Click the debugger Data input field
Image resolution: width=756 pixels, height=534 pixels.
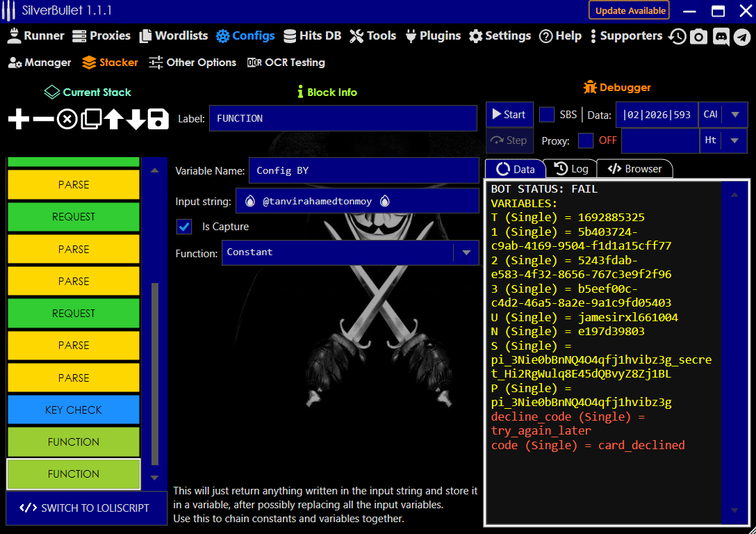657,115
